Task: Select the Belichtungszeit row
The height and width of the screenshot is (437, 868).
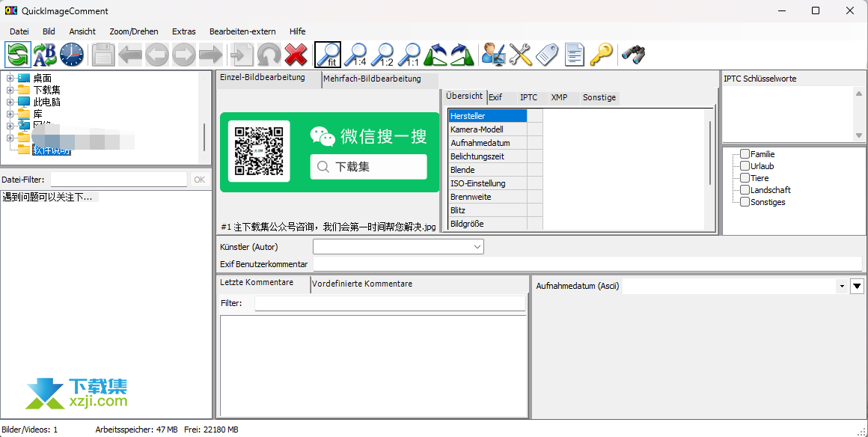Action: tap(488, 156)
